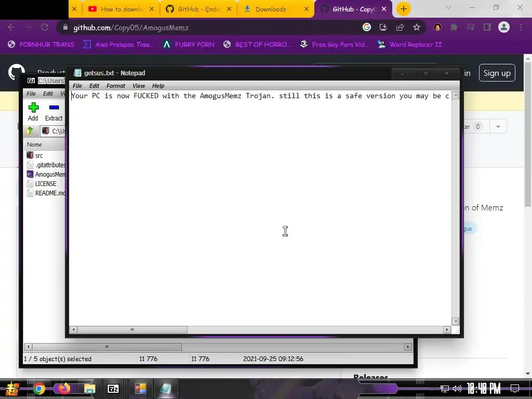The width and height of the screenshot is (532, 399).
Task: Open the Notepad taskbar icon
Action: 166,389
